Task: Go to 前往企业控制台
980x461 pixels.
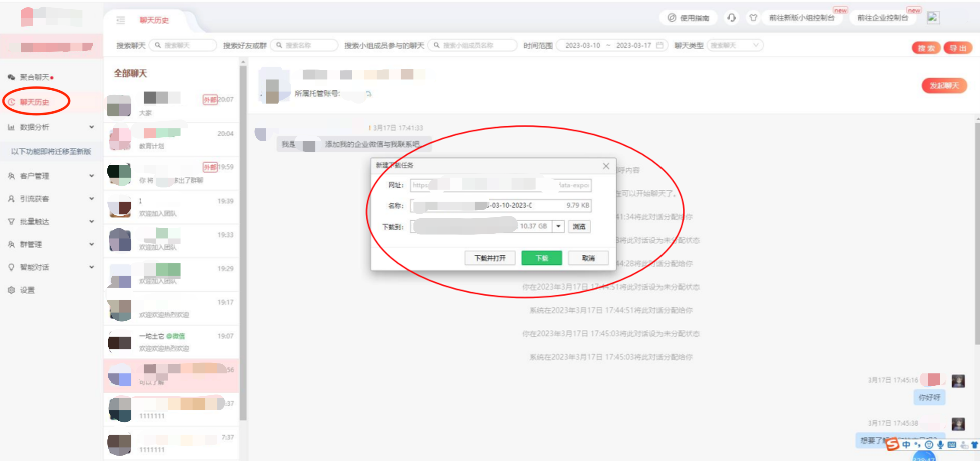Action: 883,18
